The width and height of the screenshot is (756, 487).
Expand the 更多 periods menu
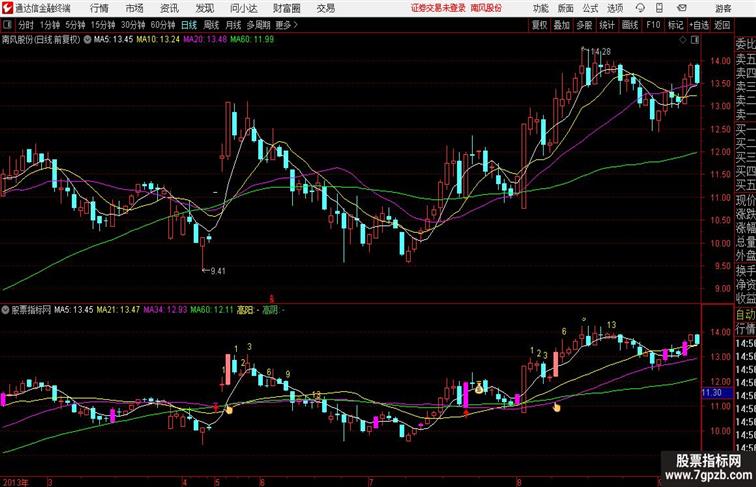[x=287, y=25]
